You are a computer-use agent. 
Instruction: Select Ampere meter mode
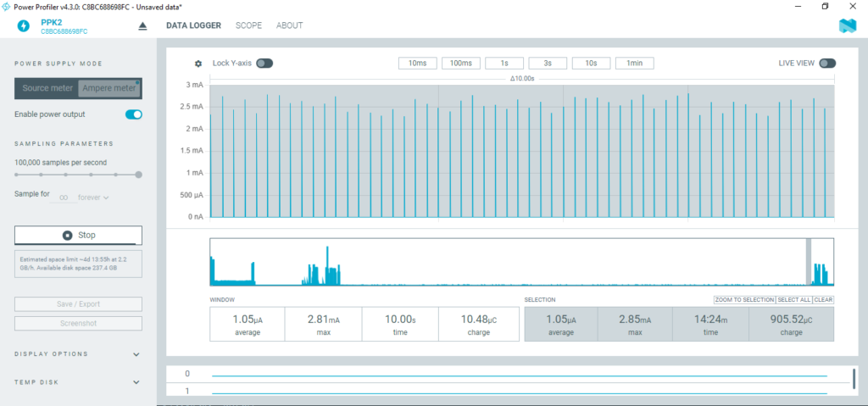pos(109,88)
